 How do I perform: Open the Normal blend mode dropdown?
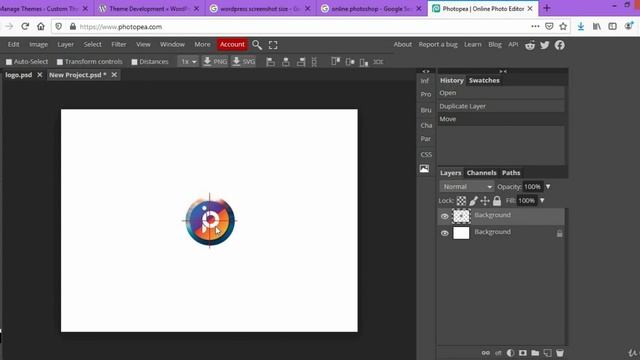coord(467,187)
